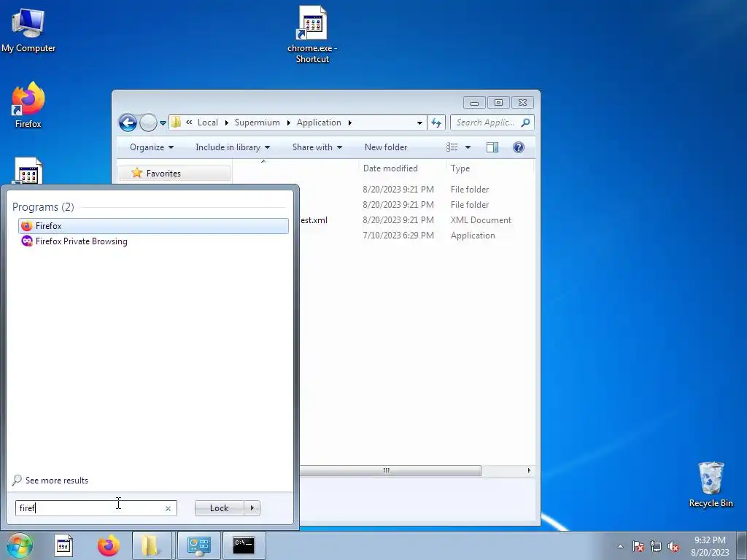Viewport: 747px width, 560px height.
Task: Click Supermium in the address breadcrumb
Action: (258, 122)
